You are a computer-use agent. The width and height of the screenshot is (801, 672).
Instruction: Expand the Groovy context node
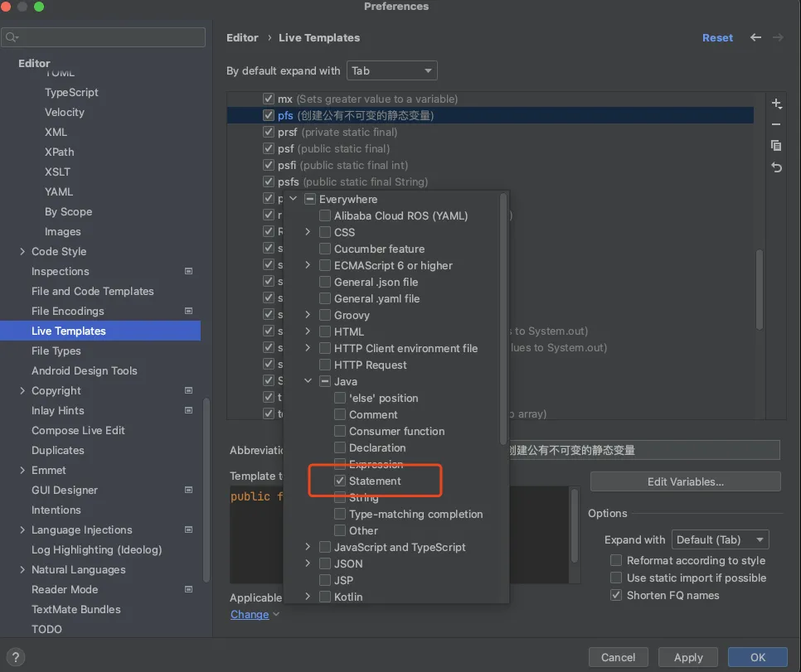tap(308, 316)
